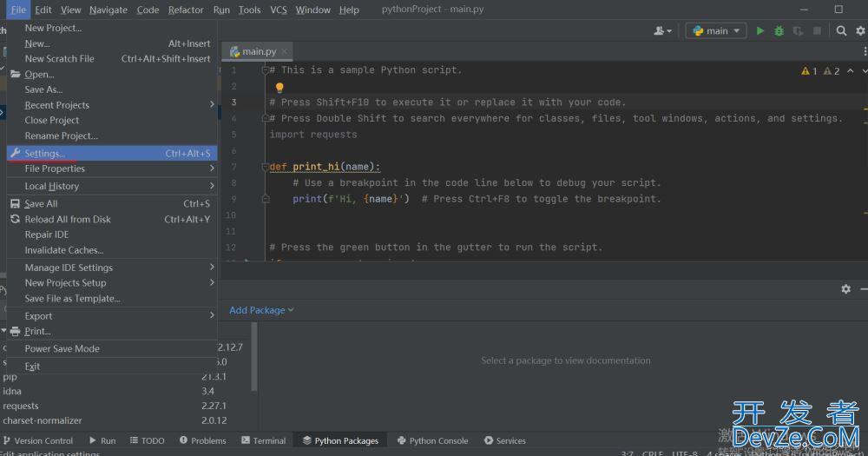Expand the Recent Projects submenu
868x456 pixels.
112,105
